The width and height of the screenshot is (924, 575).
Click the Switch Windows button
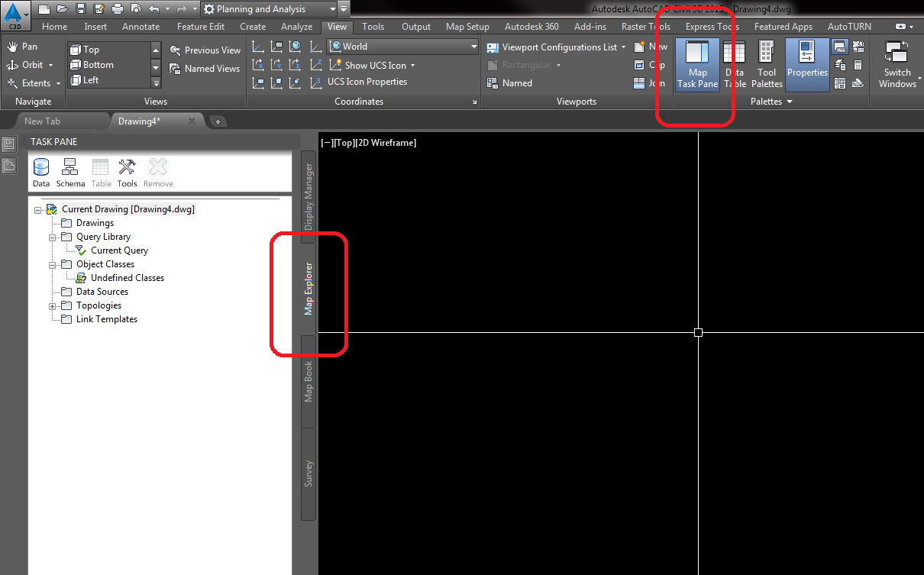tap(897, 64)
